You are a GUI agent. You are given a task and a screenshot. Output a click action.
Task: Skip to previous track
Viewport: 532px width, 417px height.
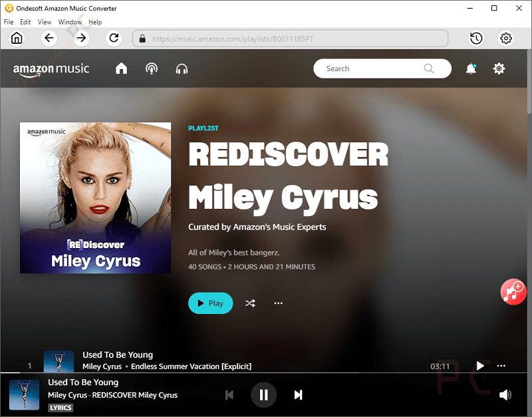click(x=229, y=395)
